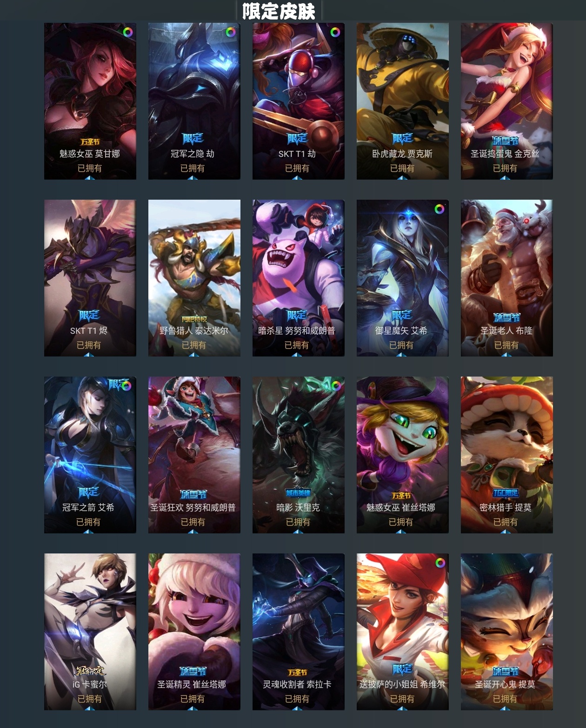Click 限定 badge on 卧虎藏龙 贾克斯 card
The width and height of the screenshot is (586, 728).
coord(402,139)
